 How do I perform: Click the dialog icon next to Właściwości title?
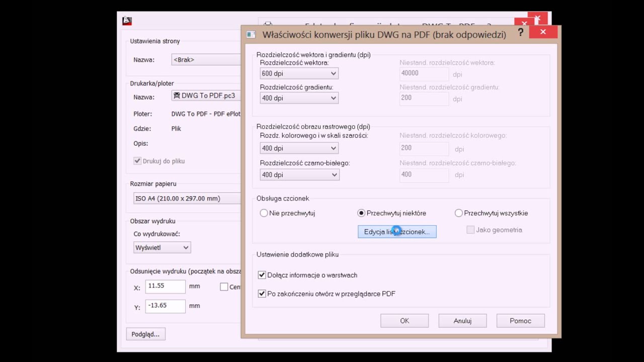pyautogui.click(x=251, y=35)
